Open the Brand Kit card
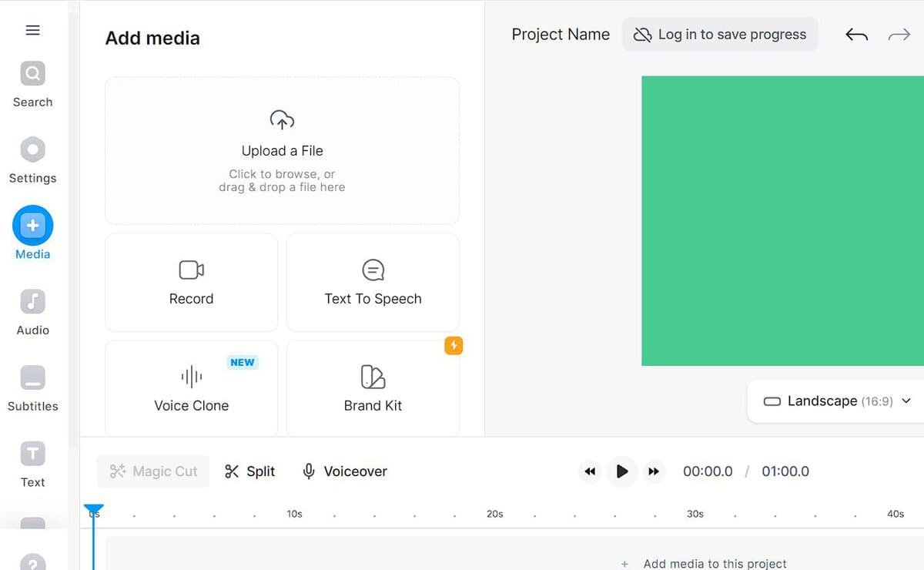924x570 pixels. pyautogui.click(x=373, y=389)
